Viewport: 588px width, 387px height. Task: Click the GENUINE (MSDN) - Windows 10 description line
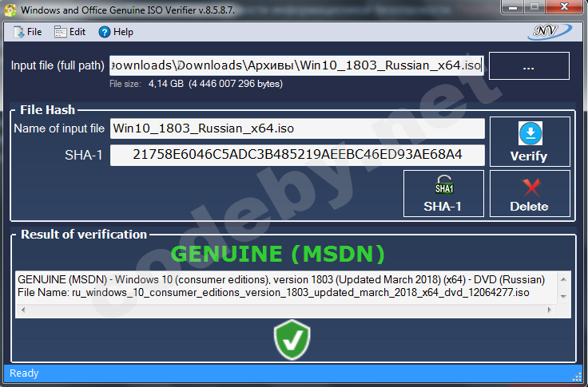(x=281, y=279)
